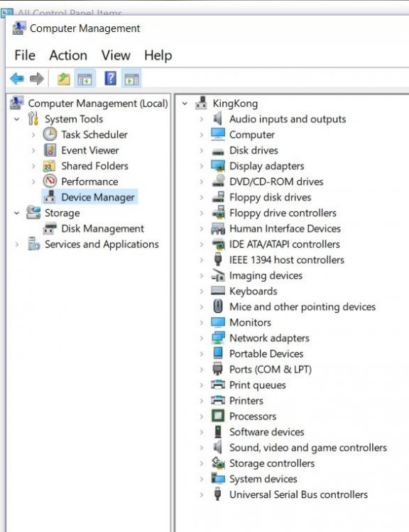The width and height of the screenshot is (409, 532).
Task: Expand the Event Viewer node
Action: tap(33, 150)
